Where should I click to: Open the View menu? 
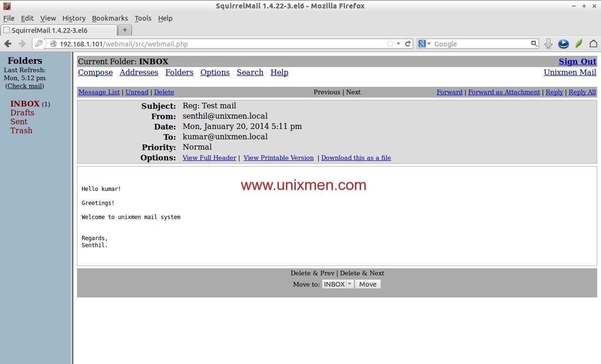[48, 18]
